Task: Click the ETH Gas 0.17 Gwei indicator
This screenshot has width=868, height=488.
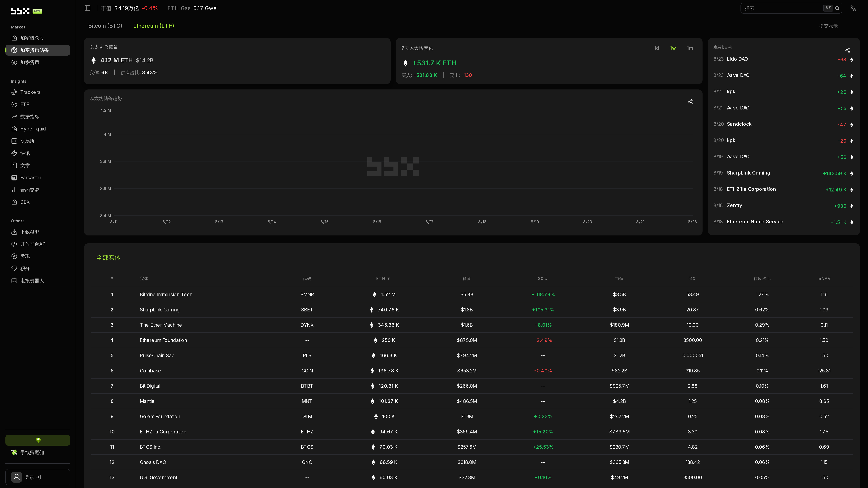Action: (x=192, y=8)
